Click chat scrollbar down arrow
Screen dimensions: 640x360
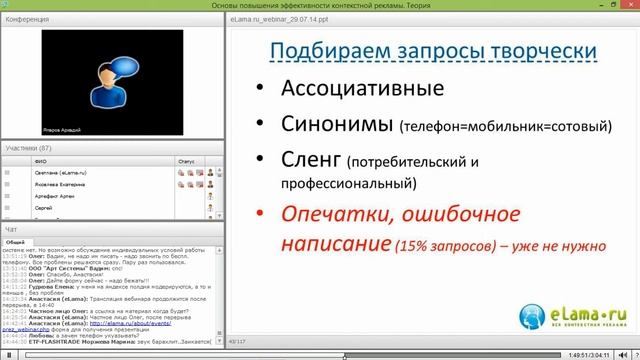click(219, 340)
